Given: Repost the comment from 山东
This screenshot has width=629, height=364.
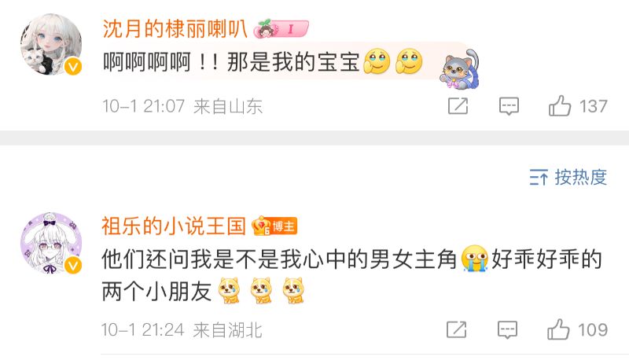Looking at the screenshot, I should pos(458,106).
